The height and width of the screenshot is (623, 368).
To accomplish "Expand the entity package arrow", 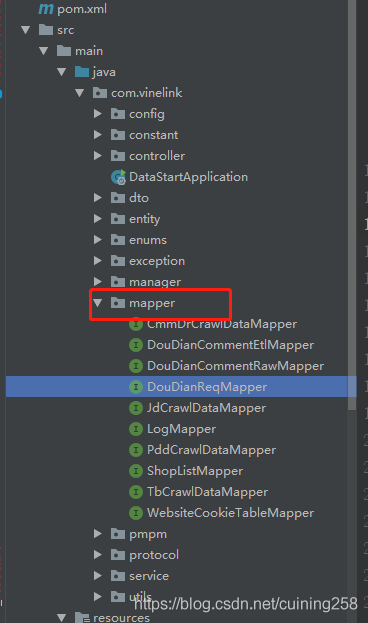I will [98, 219].
